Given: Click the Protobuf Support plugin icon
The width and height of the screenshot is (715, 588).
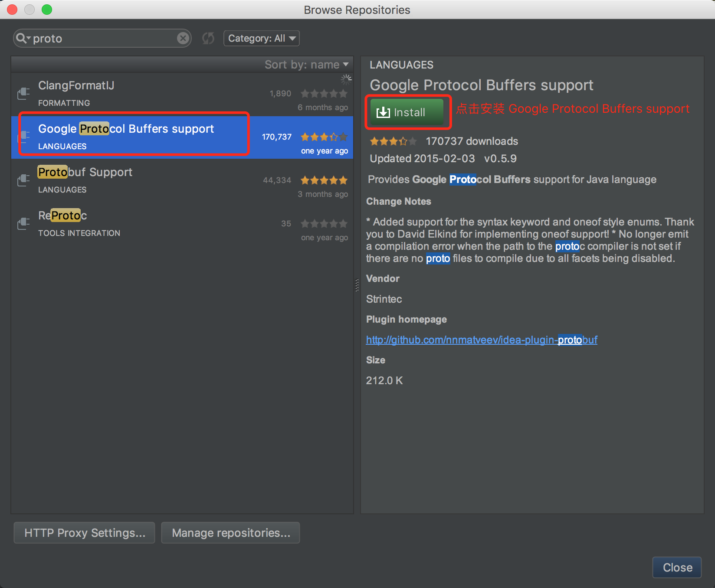Looking at the screenshot, I should (23, 180).
